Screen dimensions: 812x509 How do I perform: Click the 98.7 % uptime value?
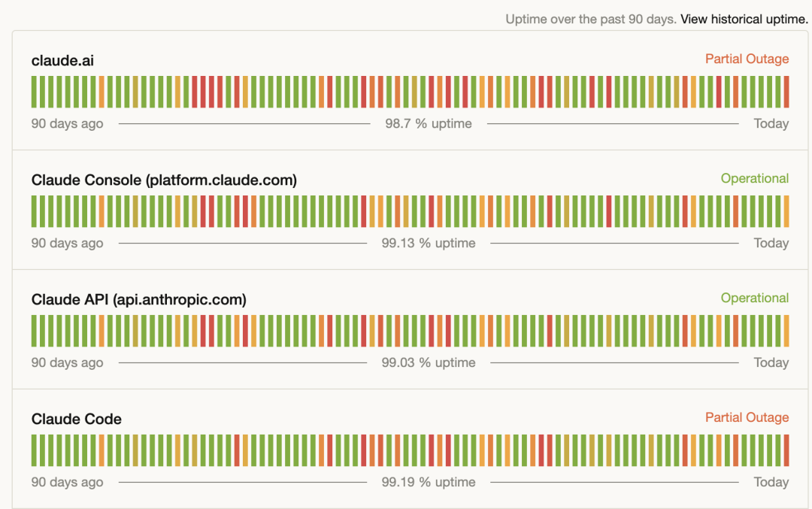[x=429, y=124]
